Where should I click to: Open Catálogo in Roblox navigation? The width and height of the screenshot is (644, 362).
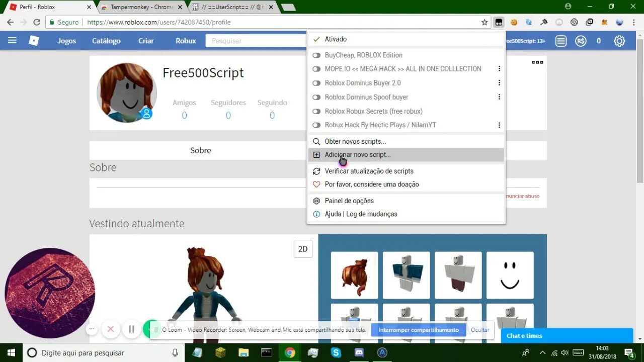pyautogui.click(x=106, y=41)
